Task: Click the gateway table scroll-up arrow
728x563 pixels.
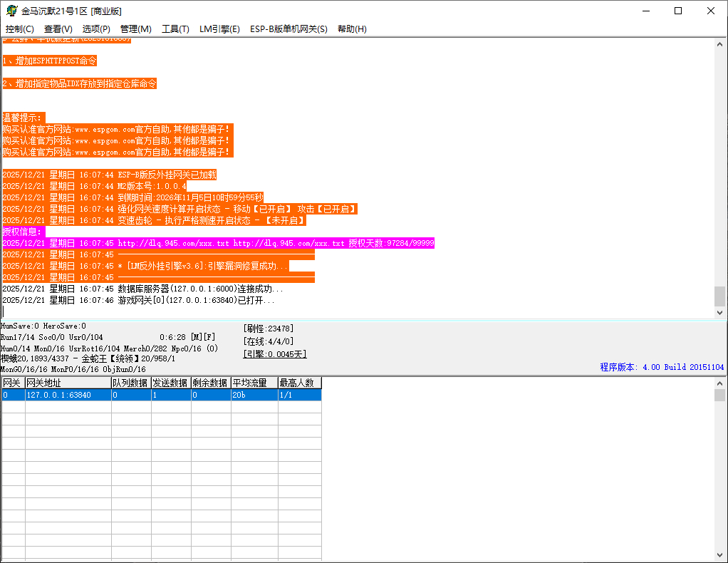Action: (x=720, y=383)
